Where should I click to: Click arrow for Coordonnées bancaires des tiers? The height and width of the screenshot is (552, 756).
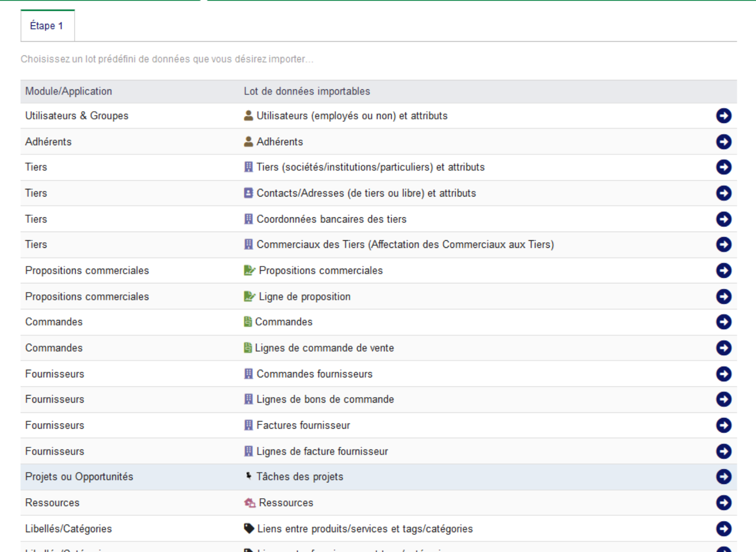[723, 219]
